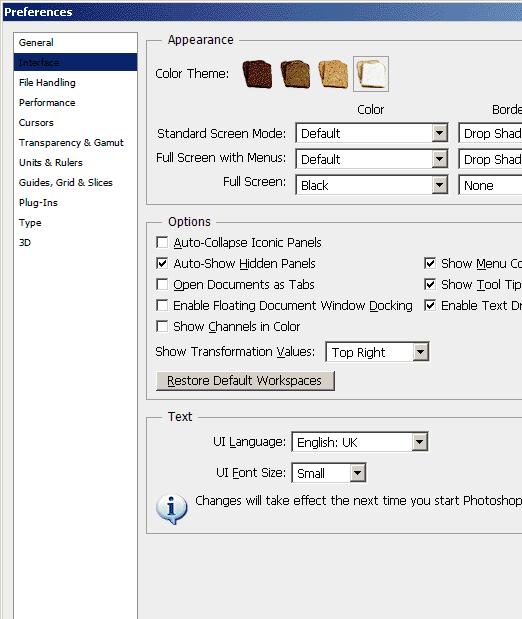Select the darkest toast color theme

[x=257, y=74]
